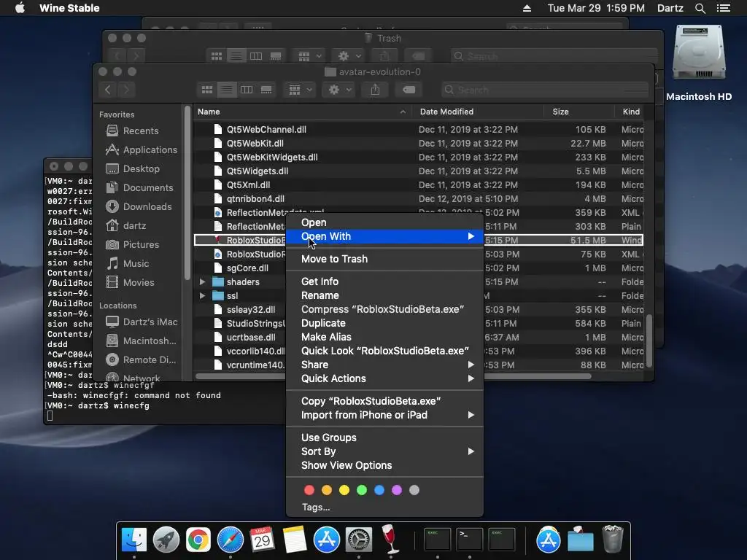Screen dimensions: 747x560
Task: Choose Move to Trash menu item
Action: pos(384,259)
